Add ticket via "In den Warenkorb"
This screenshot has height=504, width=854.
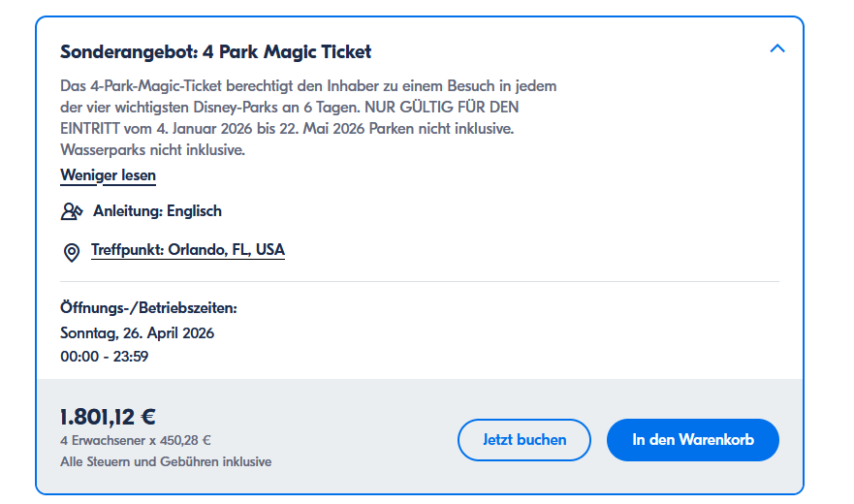pyautogui.click(x=692, y=440)
